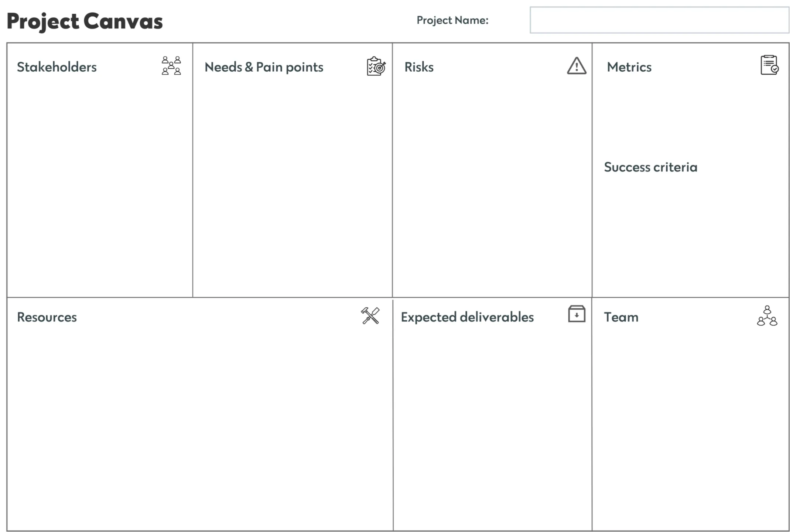790x532 pixels.
Task: Click the Team heading text
Action: click(621, 317)
